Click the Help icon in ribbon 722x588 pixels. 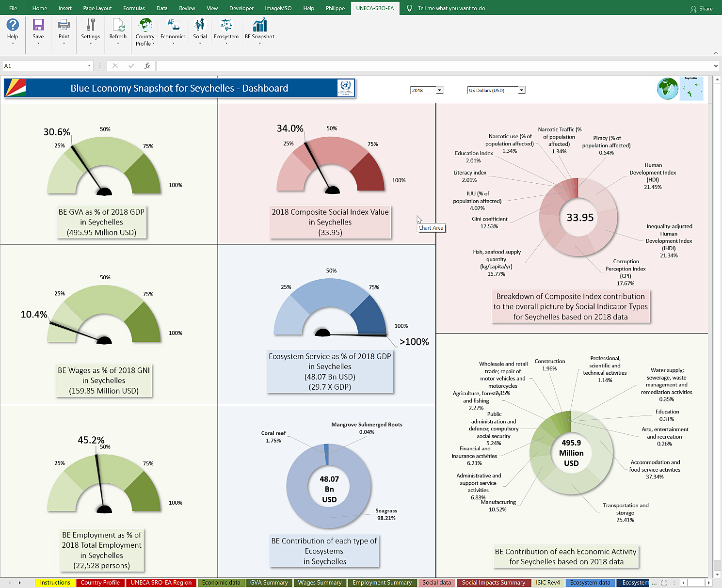[13, 25]
